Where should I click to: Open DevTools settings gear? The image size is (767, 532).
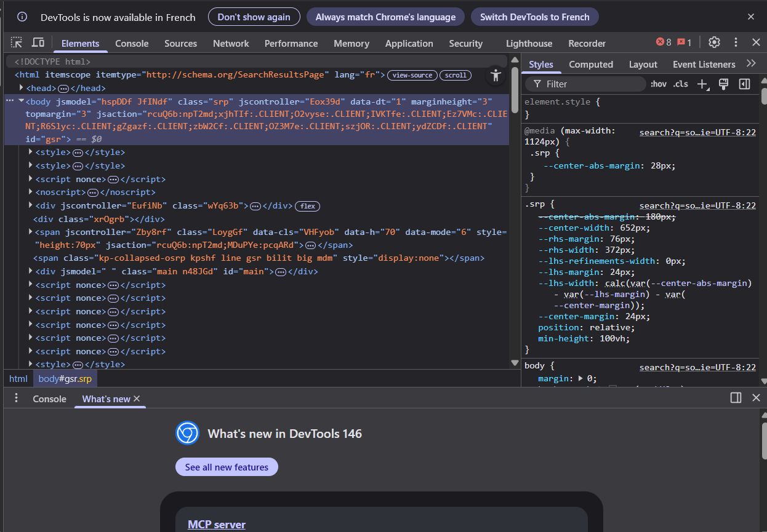point(714,42)
